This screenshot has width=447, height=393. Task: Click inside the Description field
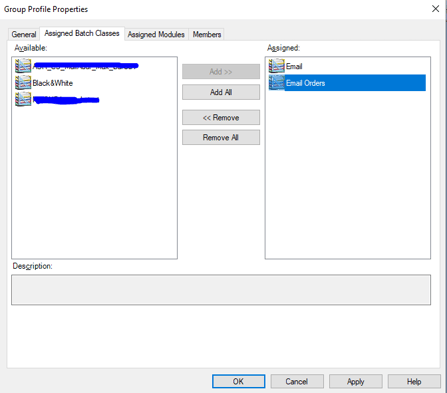[x=221, y=290]
